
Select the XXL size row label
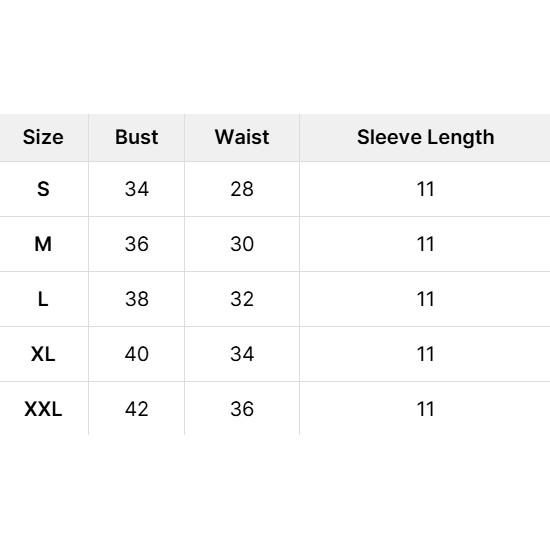click(43, 409)
